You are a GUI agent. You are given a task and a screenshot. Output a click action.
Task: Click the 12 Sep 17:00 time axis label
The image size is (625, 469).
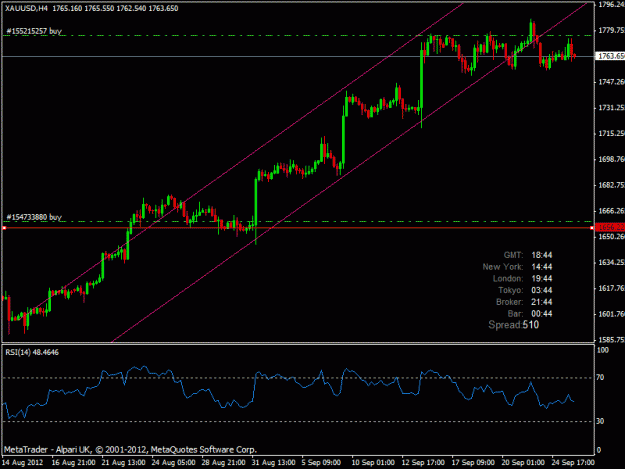pos(423,463)
